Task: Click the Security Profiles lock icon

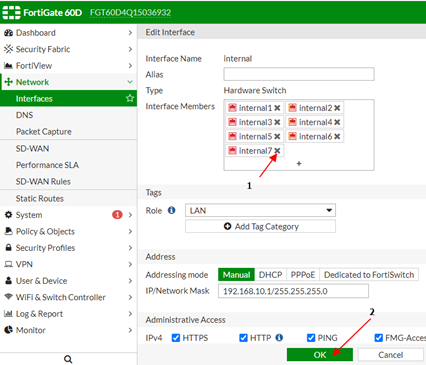Action: pos(8,248)
